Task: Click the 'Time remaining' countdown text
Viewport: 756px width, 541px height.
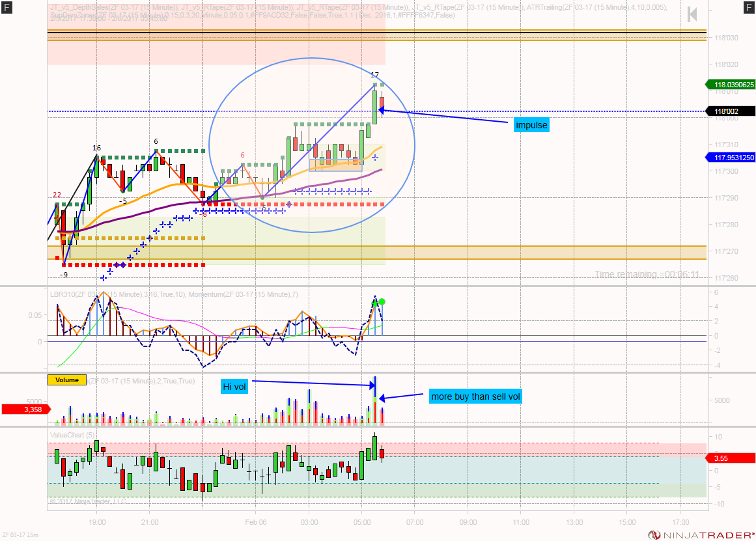Action: pyautogui.click(x=647, y=274)
